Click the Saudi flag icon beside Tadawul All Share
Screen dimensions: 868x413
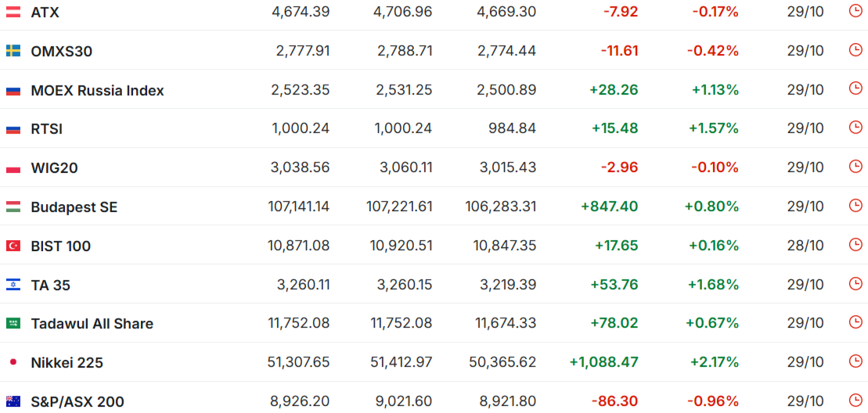[13, 323]
